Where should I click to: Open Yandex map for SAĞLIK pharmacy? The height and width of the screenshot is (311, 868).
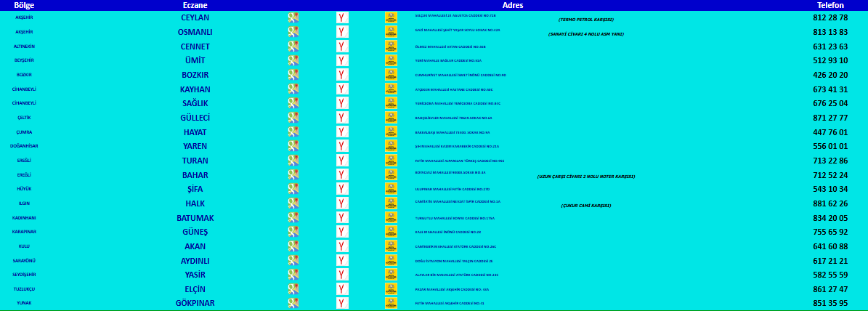coord(342,103)
